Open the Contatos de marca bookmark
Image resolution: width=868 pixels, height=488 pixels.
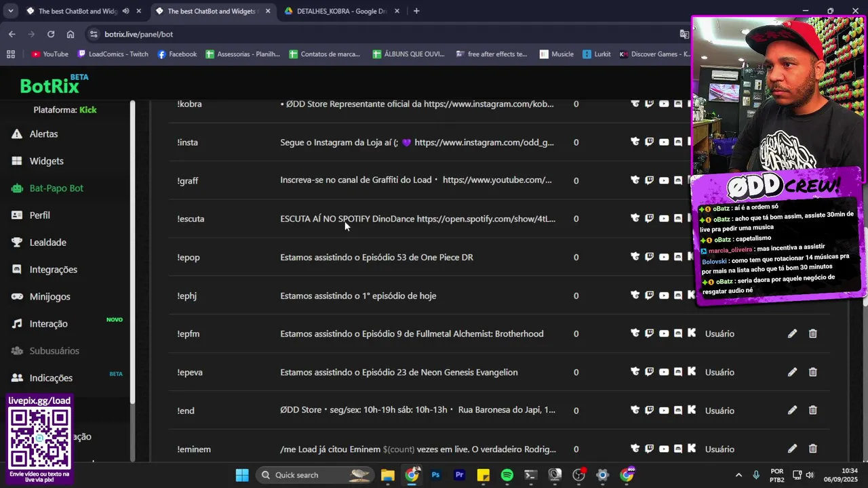point(325,54)
